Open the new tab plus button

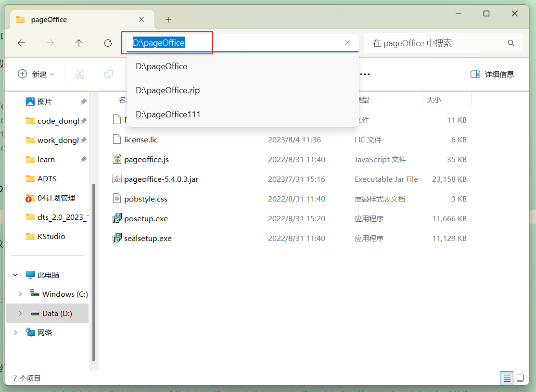(x=168, y=20)
